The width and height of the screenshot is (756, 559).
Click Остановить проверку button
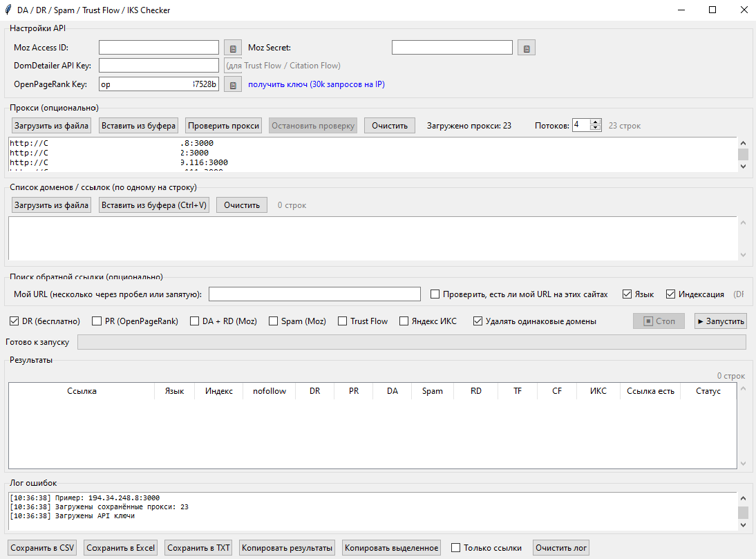[x=313, y=126]
